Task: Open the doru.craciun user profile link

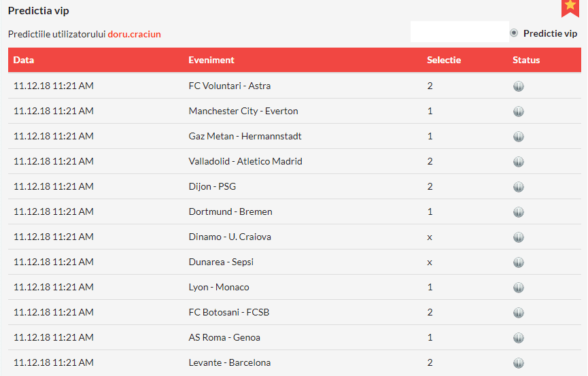Action: coord(134,34)
